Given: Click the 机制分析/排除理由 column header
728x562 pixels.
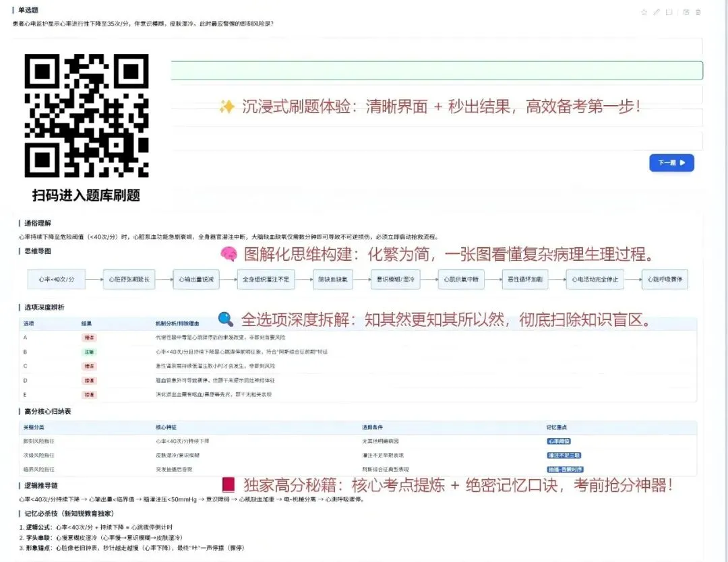Looking at the screenshot, I should [x=177, y=323].
